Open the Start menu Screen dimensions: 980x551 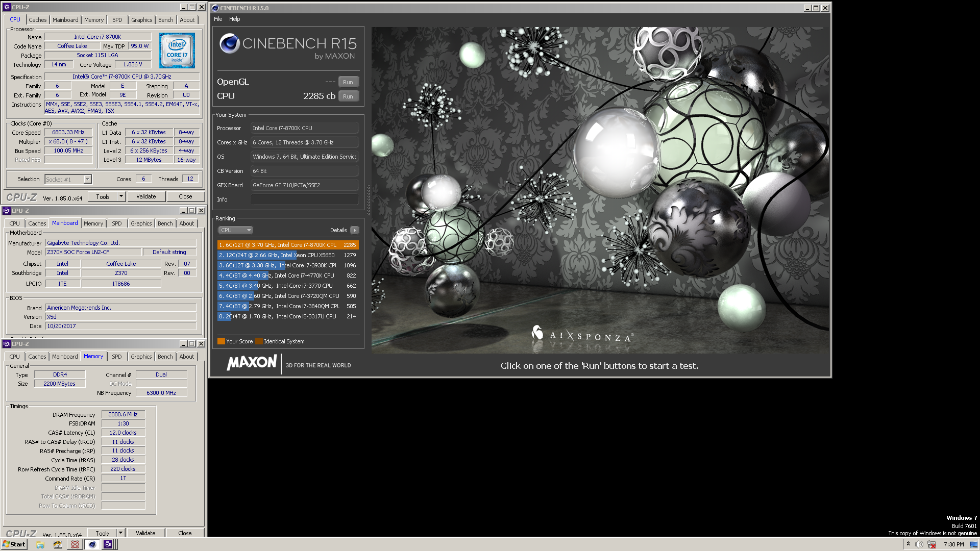[14, 544]
